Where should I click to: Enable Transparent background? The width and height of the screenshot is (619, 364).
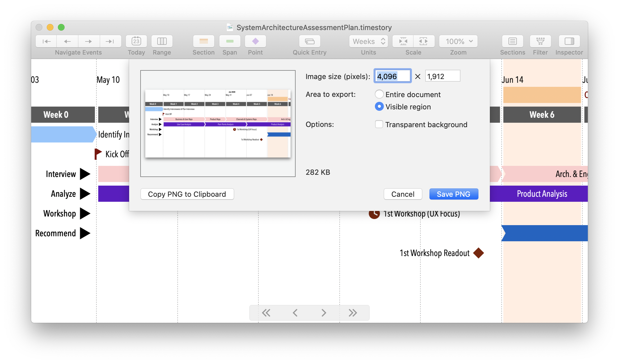pos(379,124)
